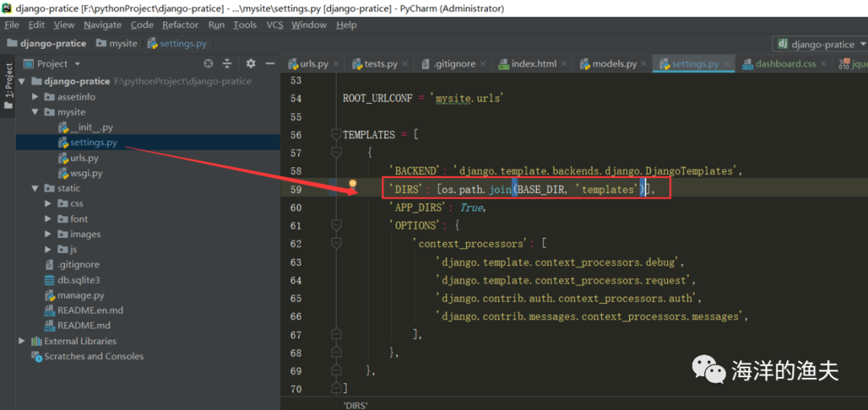Close the urls.py tab

[337, 64]
